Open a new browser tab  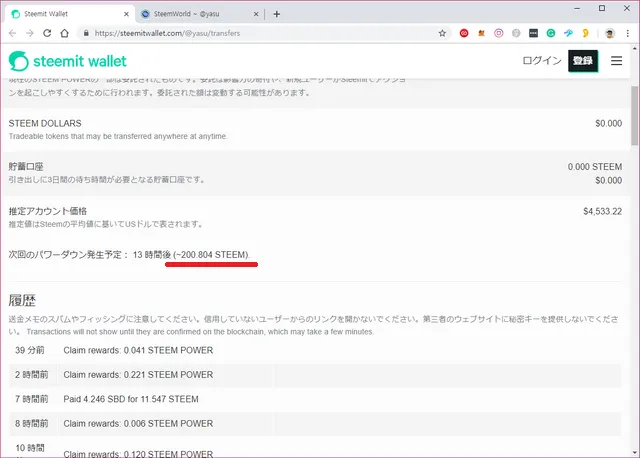coord(277,14)
